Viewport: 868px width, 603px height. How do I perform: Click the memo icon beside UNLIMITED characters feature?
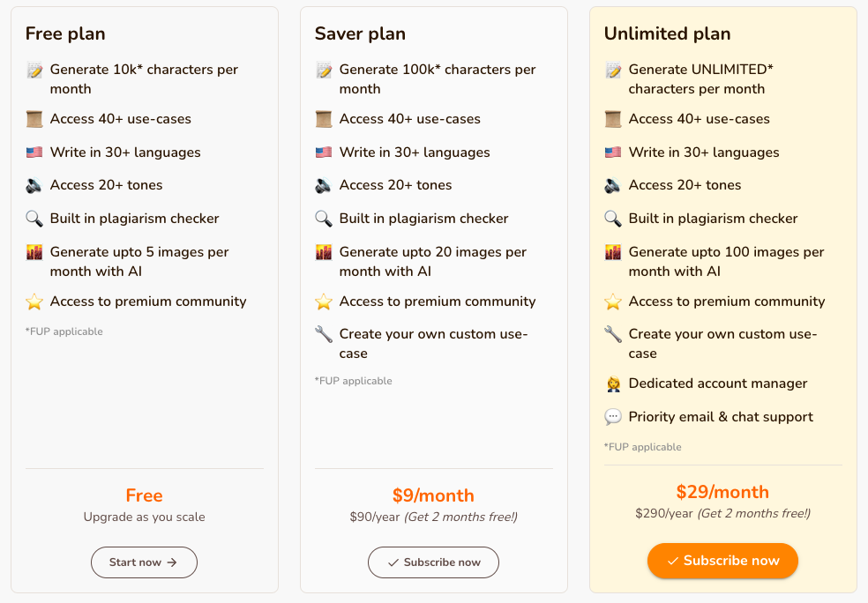(612, 70)
